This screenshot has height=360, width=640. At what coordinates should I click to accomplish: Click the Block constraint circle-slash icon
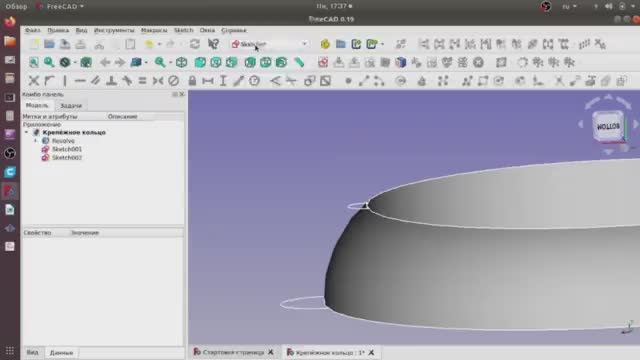pyautogui.click(x=173, y=80)
